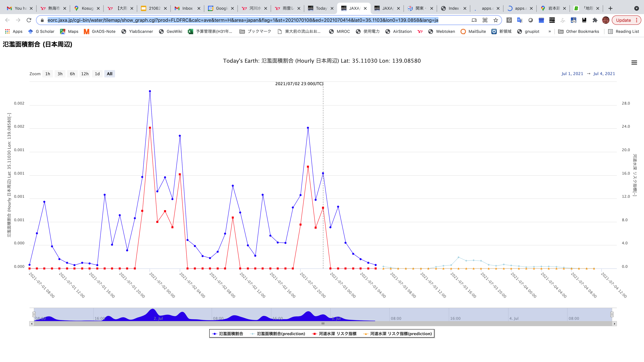Click the browser forward arrow
This screenshot has width=644, height=362.
pos(18,20)
